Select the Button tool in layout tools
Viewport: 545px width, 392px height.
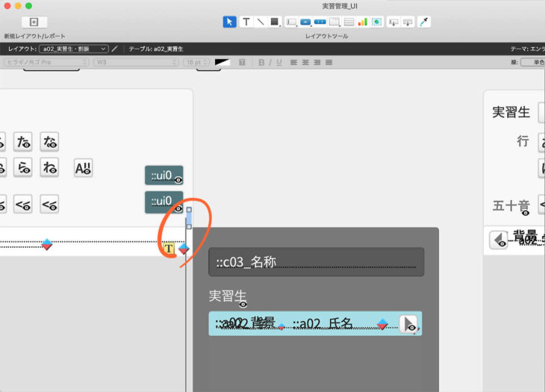[x=305, y=22]
